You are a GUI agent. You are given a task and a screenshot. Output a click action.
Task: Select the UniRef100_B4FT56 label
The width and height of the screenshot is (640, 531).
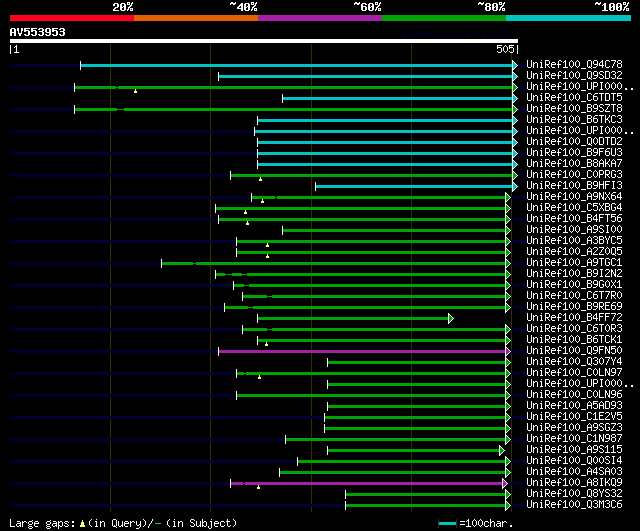(574, 219)
